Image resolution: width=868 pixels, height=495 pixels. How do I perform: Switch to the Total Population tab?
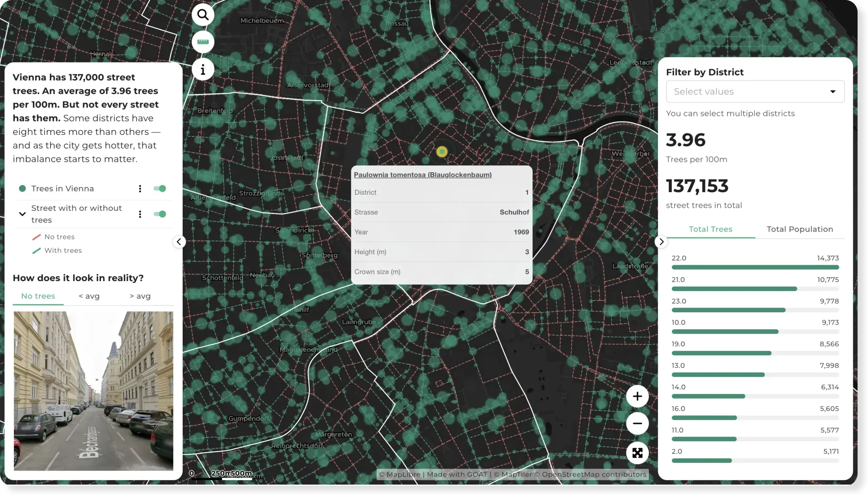tap(800, 229)
